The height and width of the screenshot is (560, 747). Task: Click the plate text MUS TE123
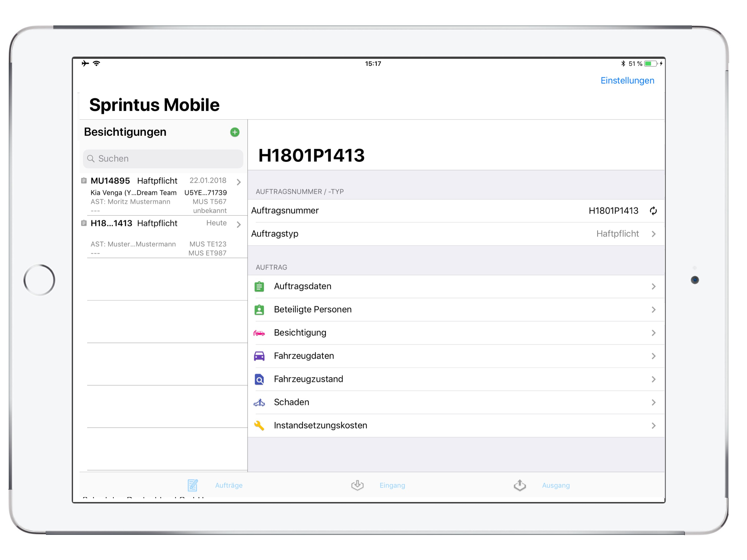click(x=208, y=244)
